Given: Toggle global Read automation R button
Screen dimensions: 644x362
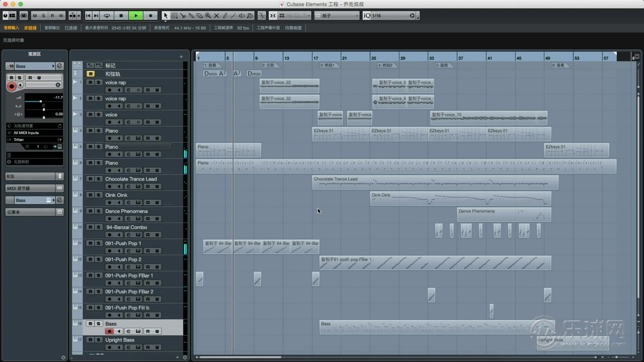Looking at the screenshot, I should click(52, 16).
